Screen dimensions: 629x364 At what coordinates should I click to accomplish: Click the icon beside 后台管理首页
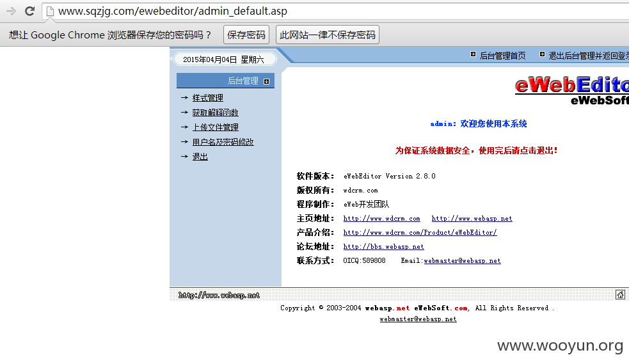pos(474,54)
